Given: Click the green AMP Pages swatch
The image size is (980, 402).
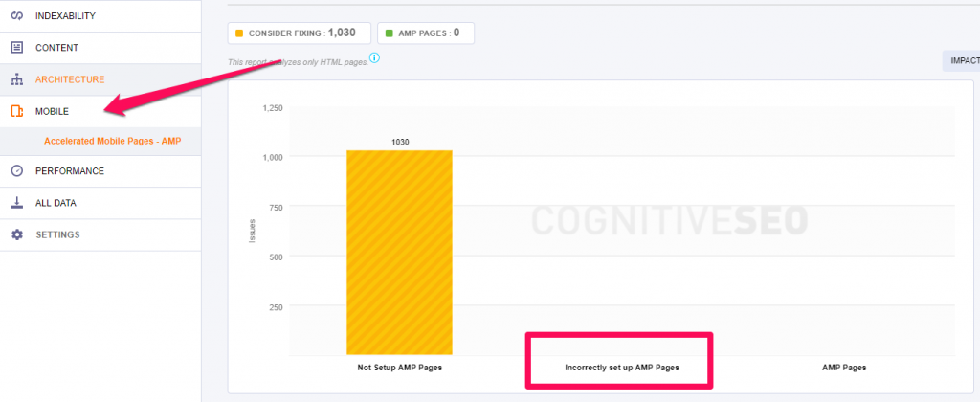Looking at the screenshot, I should click(390, 33).
